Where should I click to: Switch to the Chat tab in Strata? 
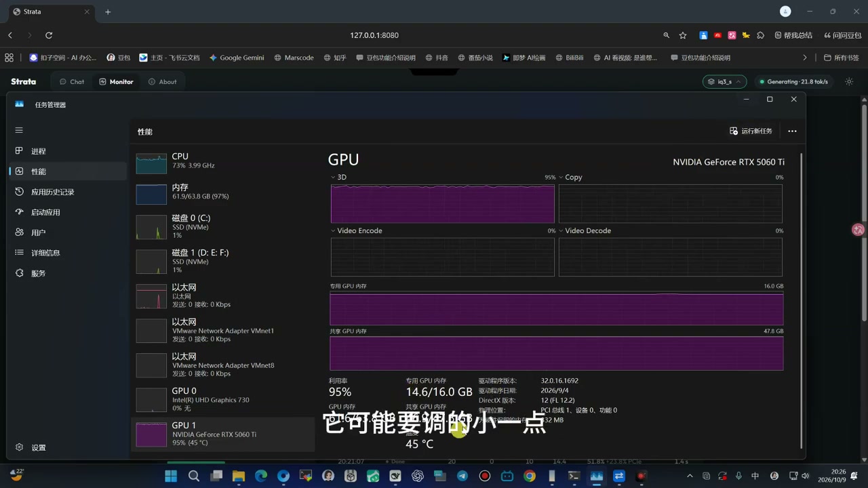click(72, 81)
